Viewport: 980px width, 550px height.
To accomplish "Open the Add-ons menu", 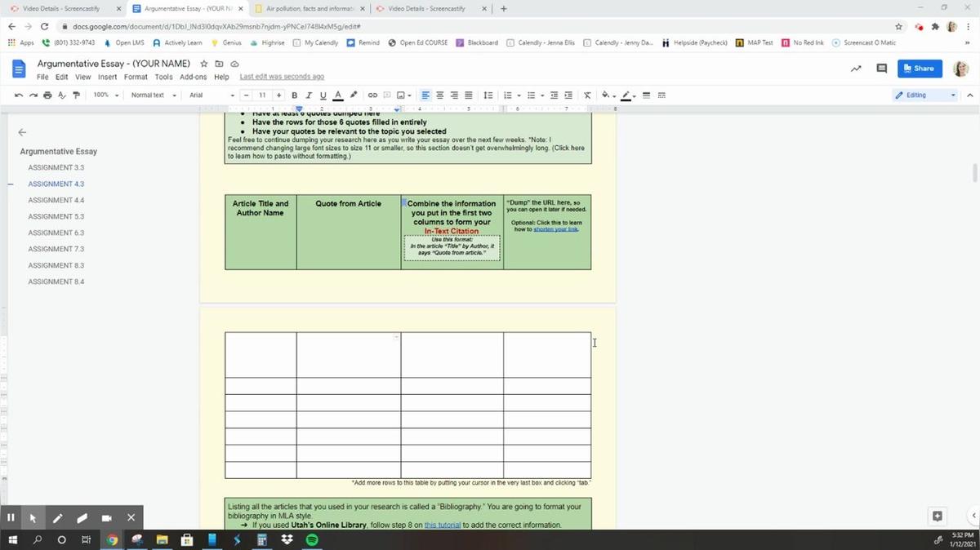I will [193, 78].
